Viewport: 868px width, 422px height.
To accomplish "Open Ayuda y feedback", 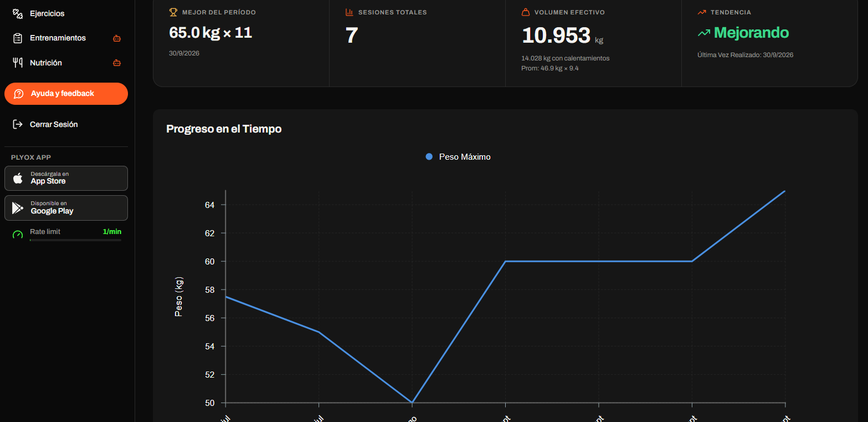I will pyautogui.click(x=66, y=94).
